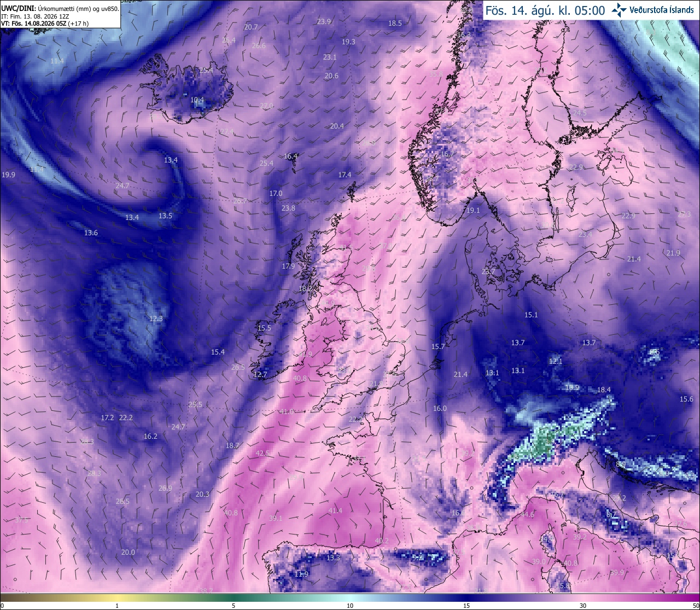This screenshot has width=700, height=610.
Task: Click the 50 endpoint of the color scale
Action: click(696, 606)
